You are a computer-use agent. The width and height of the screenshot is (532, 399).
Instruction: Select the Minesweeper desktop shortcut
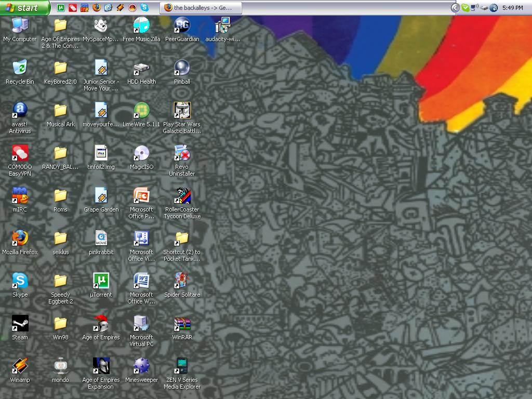click(141, 366)
